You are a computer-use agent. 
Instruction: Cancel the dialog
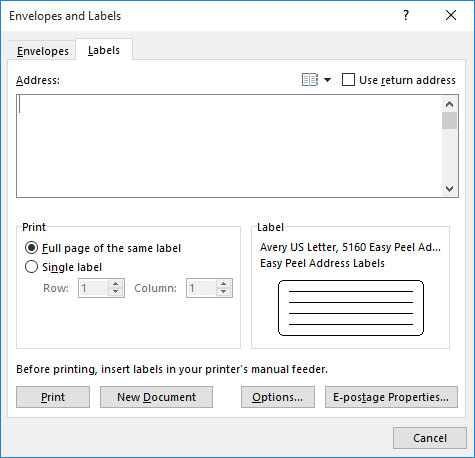(430, 438)
